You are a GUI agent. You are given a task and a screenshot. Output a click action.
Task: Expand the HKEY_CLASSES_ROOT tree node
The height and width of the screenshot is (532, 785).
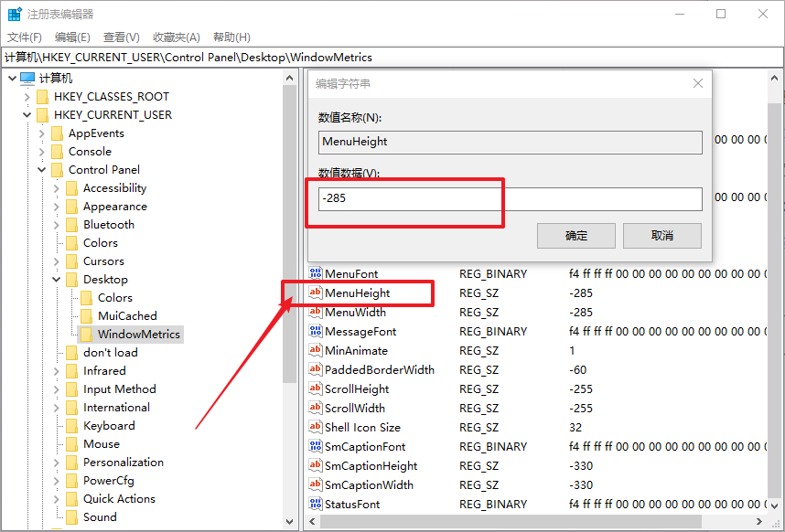(x=27, y=97)
